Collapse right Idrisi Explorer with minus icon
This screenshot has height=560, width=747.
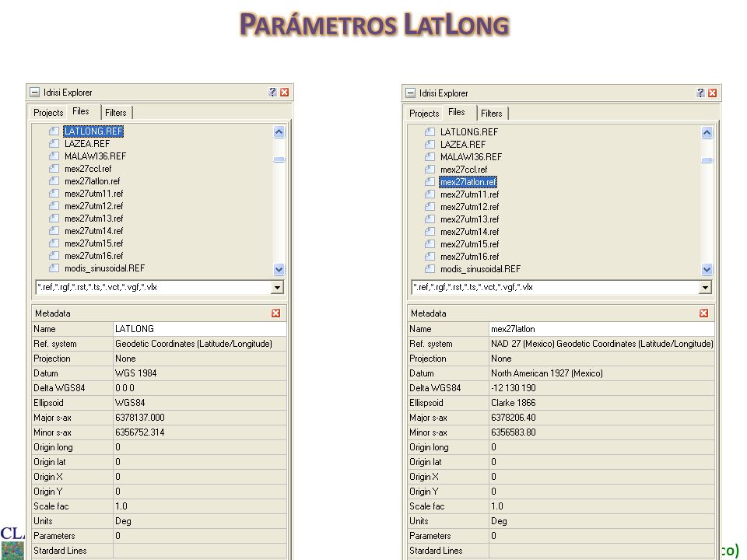pyautogui.click(x=410, y=93)
